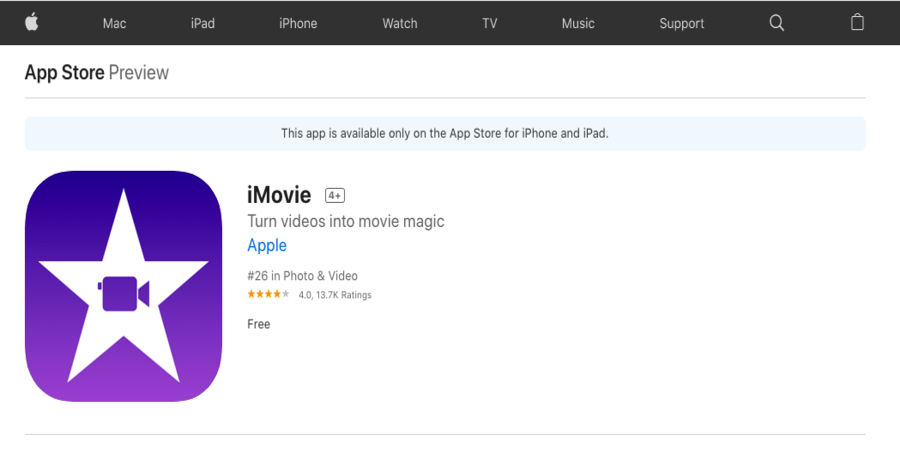Click the Free price label
Viewport: 900px width, 450px height.
click(258, 324)
